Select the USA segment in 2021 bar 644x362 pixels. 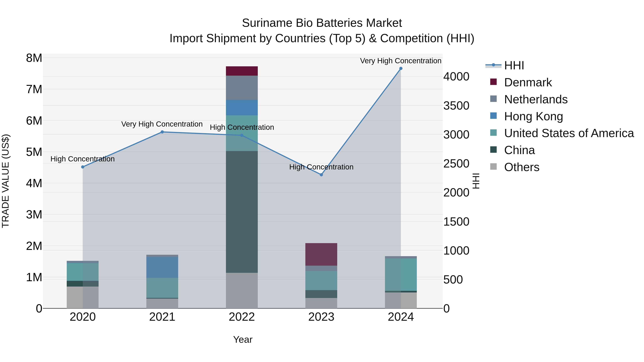pos(162,288)
